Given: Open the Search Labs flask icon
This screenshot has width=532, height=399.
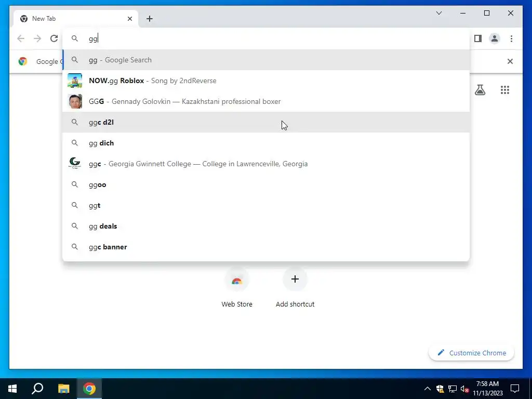Looking at the screenshot, I should (x=480, y=90).
